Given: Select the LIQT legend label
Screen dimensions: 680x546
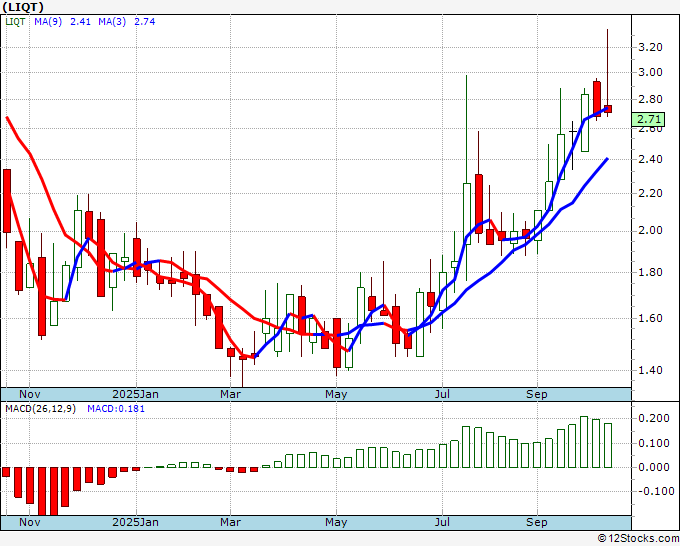Looking at the screenshot, I should point(15,21).
